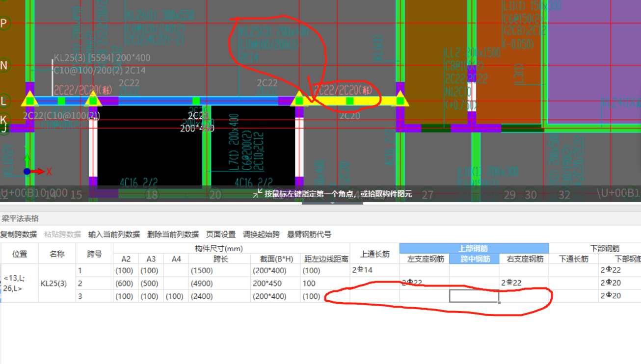Click the (4900) span length cell

point(220,283)
